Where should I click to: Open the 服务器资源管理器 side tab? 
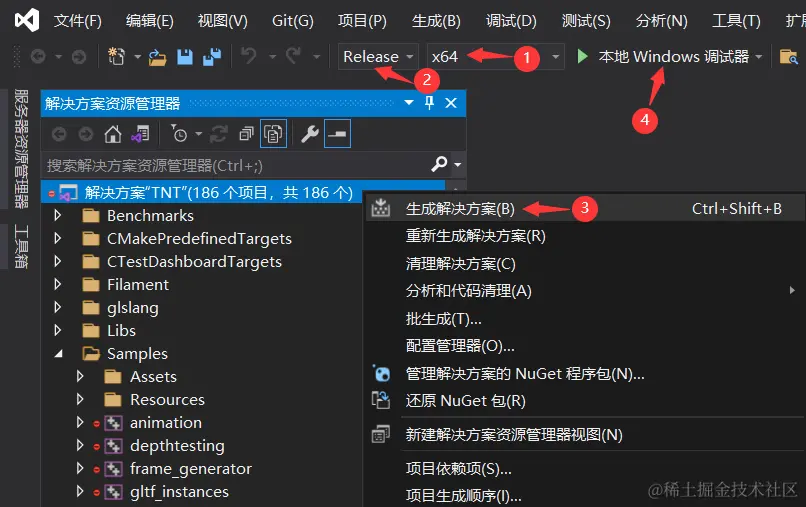[21, 148]
